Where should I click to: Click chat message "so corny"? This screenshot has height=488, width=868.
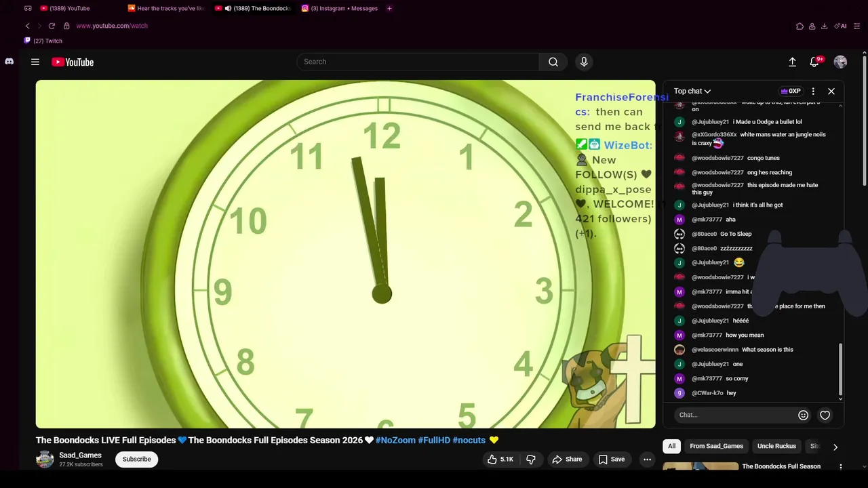(x=737, y=379)
